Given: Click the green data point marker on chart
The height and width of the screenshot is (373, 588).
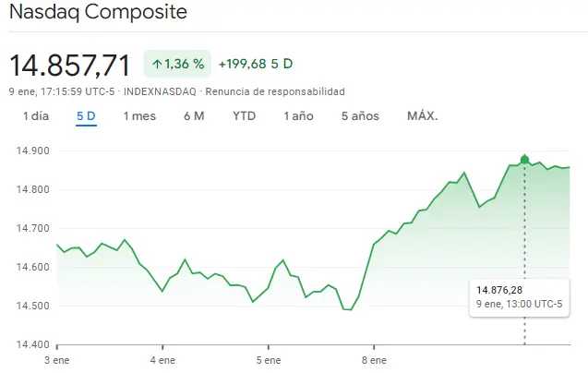Looking at the screenshot, I should click(x=524, y=160).
